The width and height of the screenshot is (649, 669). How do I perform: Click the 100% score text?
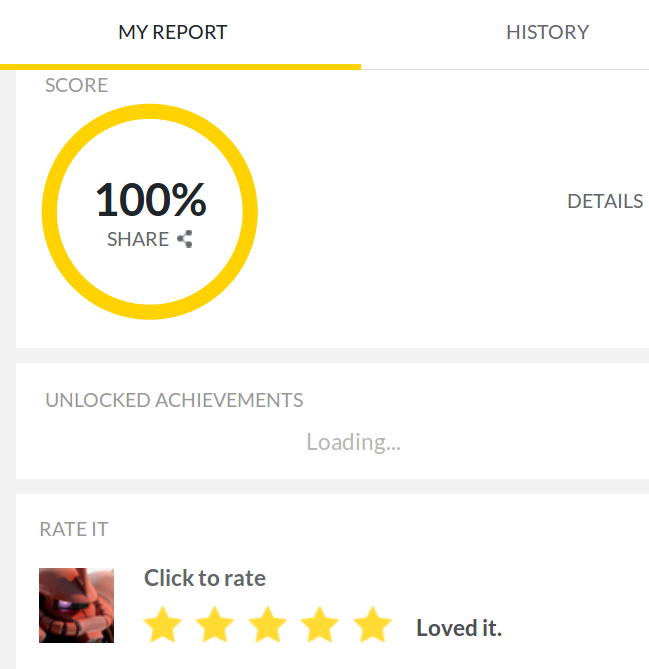click(151, 200)
